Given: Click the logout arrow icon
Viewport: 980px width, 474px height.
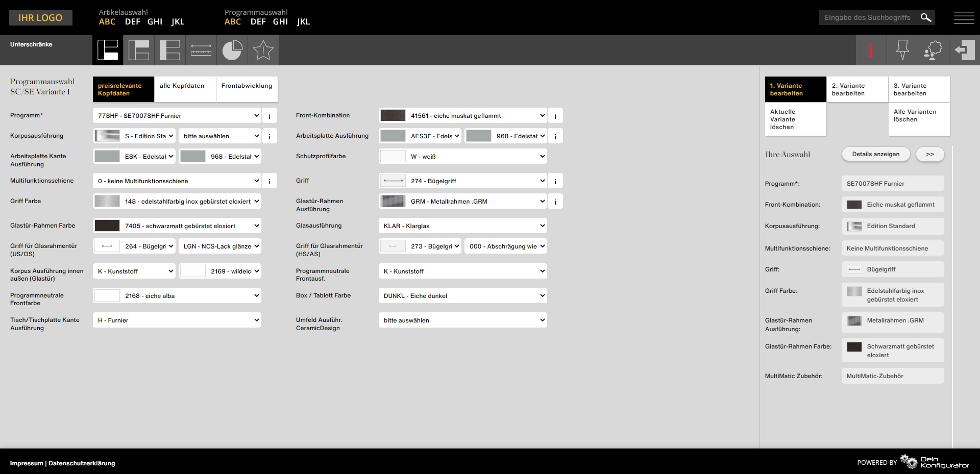Looking at the screenshot, I should [964, 50].
